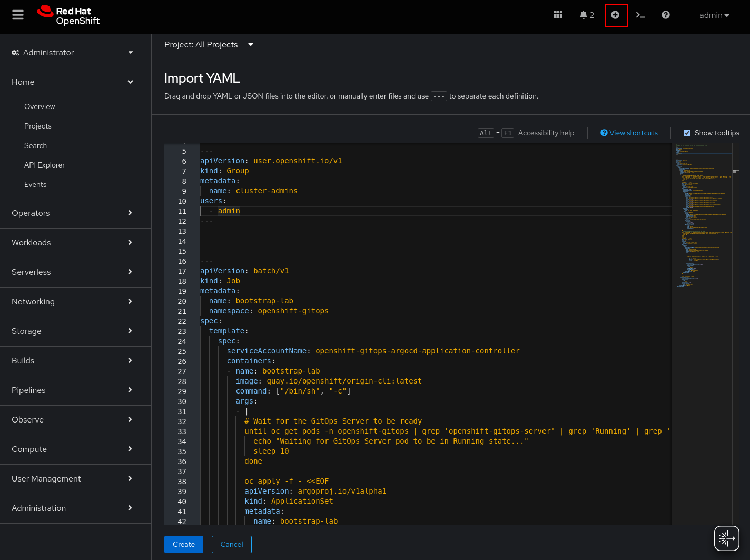Click the View shortcuts question icon

point(604,133)
